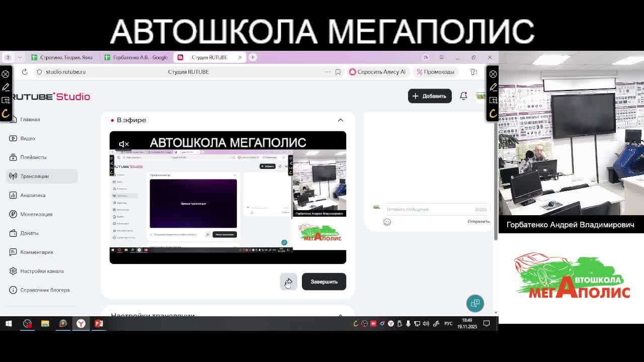The width and height of the screenshot is (644, 362).
Task: Click the Аналитика chart icon
Action: click(13, 195)
